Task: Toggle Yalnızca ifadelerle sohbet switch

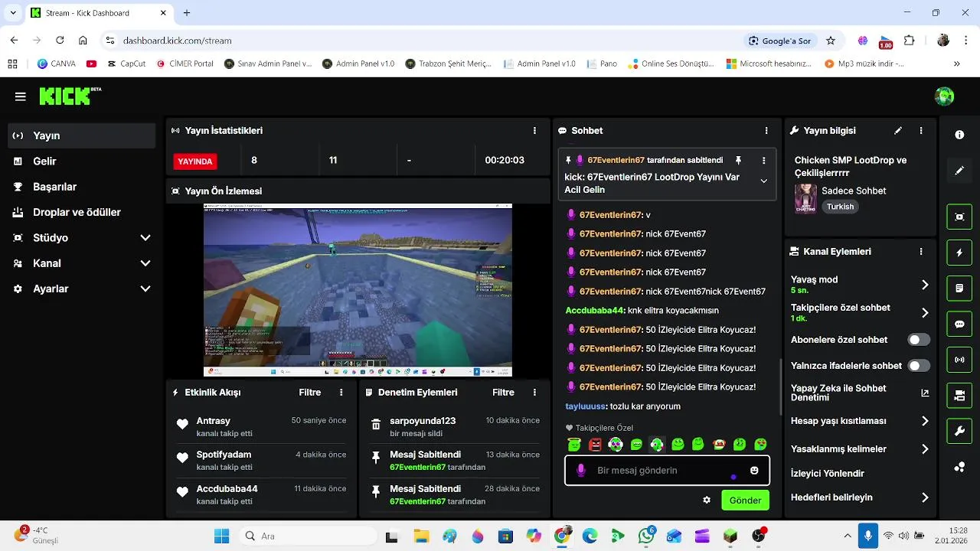Action: [x=919, y=366]
